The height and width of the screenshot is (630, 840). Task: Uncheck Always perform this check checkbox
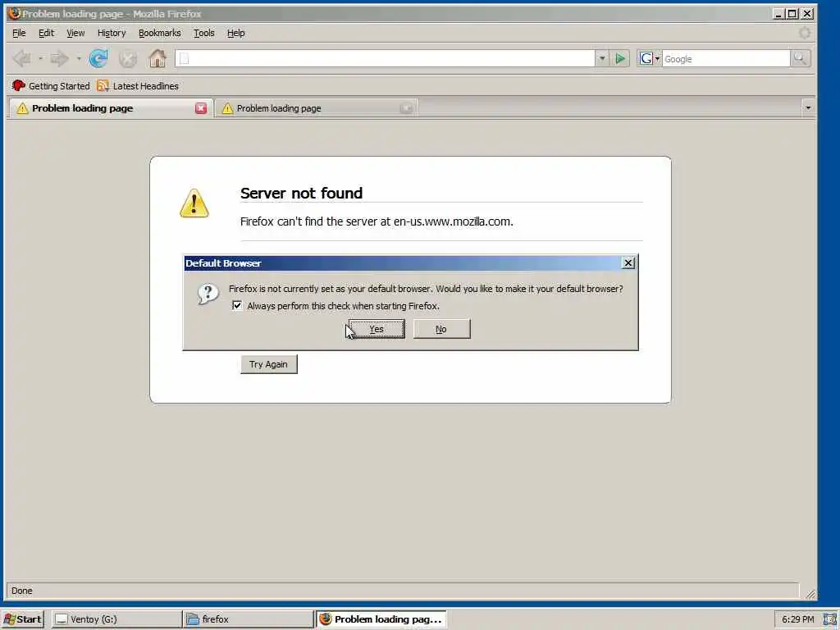coord(237,305)
